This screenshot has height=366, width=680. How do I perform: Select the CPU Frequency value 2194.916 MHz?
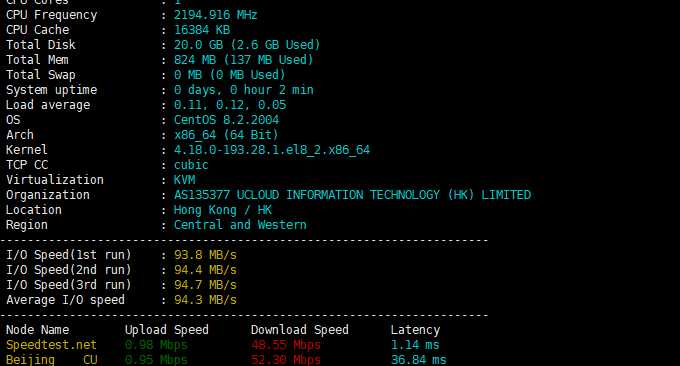tap(216, 15)
